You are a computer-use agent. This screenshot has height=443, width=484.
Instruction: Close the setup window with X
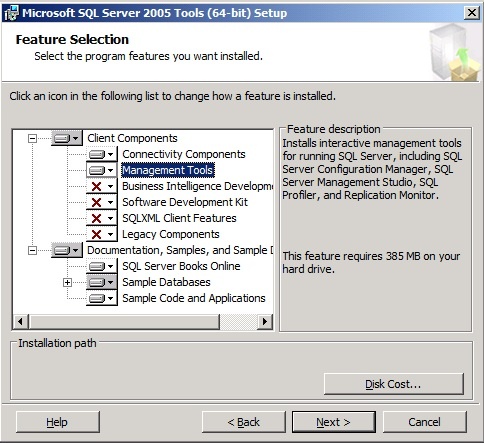click(x=472, y=13)
